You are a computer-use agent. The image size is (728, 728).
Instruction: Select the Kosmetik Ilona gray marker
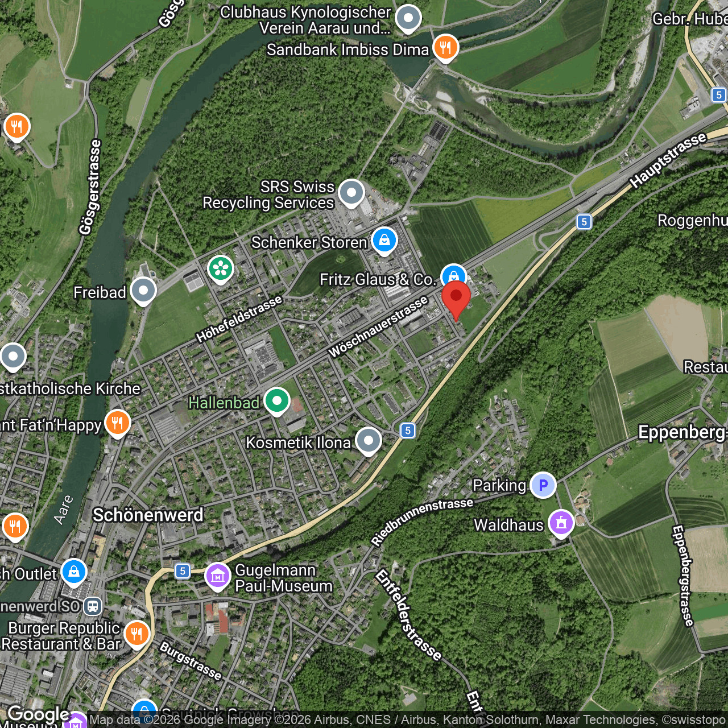(369, 442)
